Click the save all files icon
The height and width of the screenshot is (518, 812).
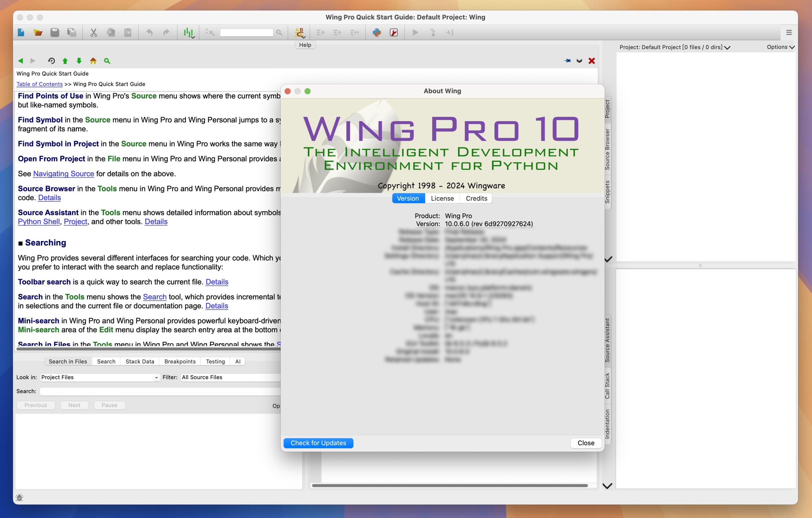tap(71, 32)
